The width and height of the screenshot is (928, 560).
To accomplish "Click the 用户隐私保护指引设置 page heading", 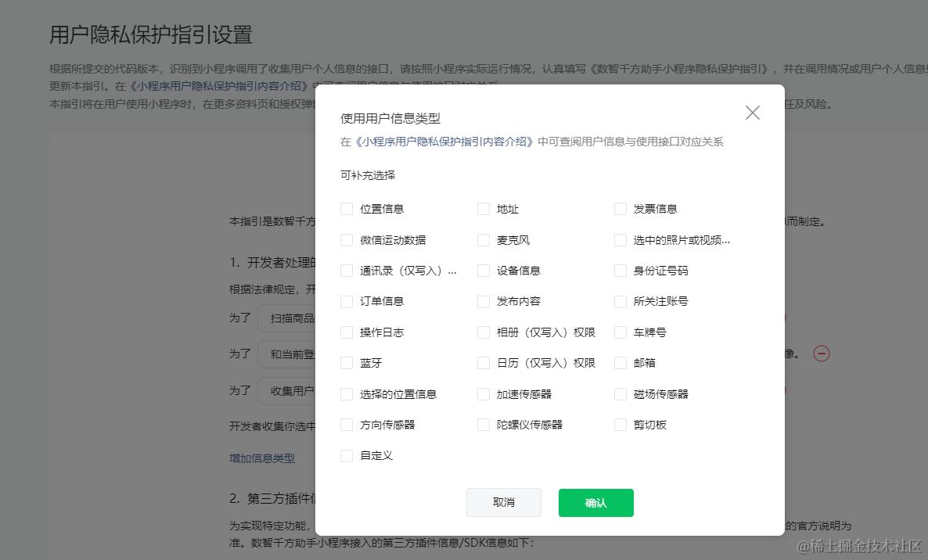I will pyautogui.click(x=151, y=35).
